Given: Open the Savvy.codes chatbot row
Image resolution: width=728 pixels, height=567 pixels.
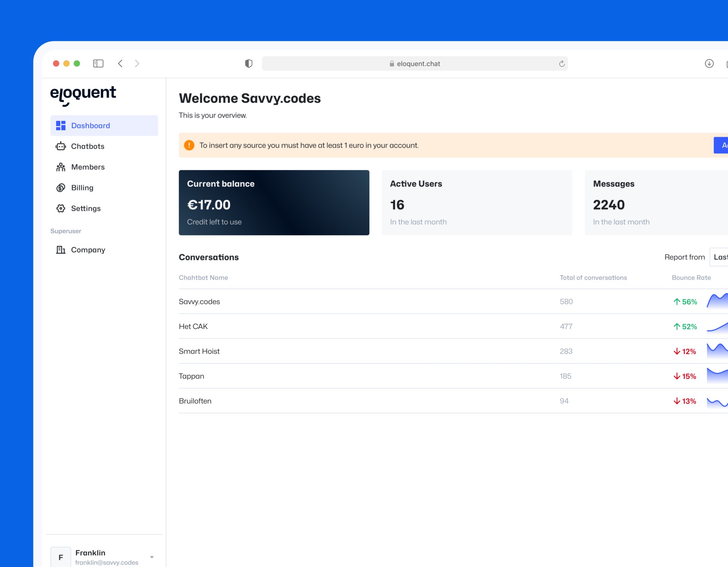Looking at the screenshot, I should coord(453,302).
